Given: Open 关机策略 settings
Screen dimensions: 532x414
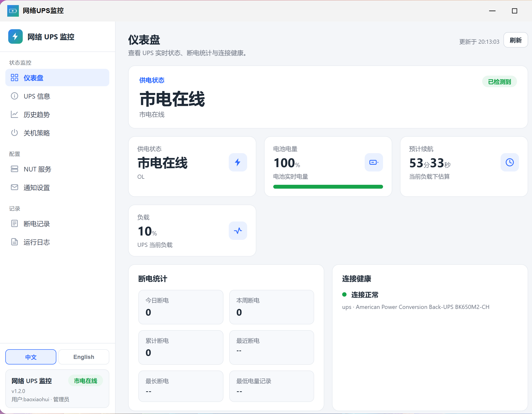Looking at the screenshot, I should tap(57, 133).
